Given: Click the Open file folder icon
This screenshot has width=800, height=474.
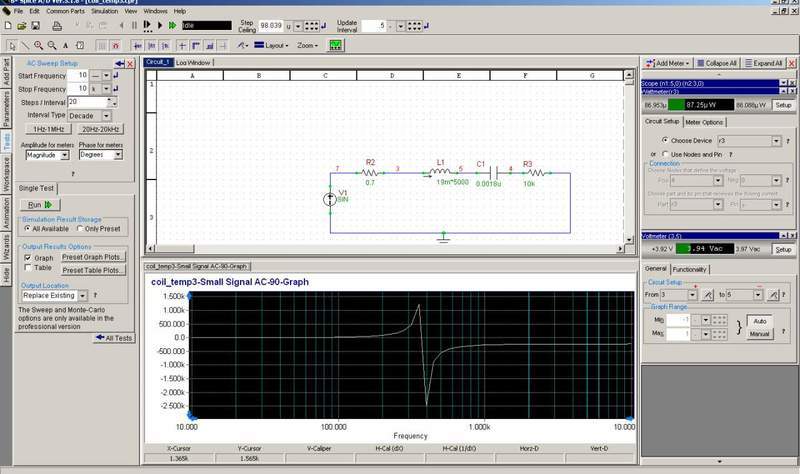Looking at the screenshot, I should coord(21,23).
